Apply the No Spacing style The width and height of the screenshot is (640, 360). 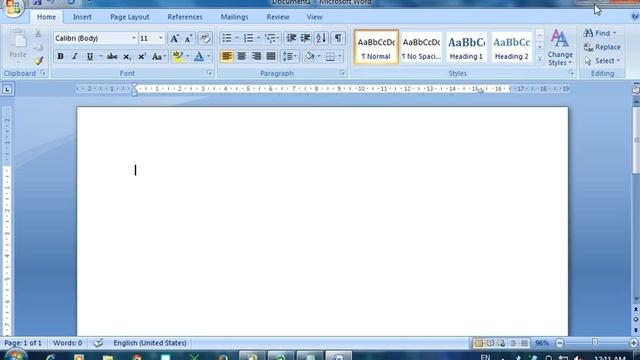point(421,47)
